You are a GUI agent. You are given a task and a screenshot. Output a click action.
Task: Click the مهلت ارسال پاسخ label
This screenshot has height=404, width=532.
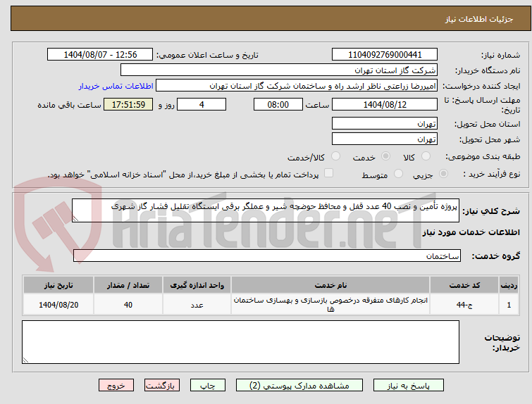[482, 105]
